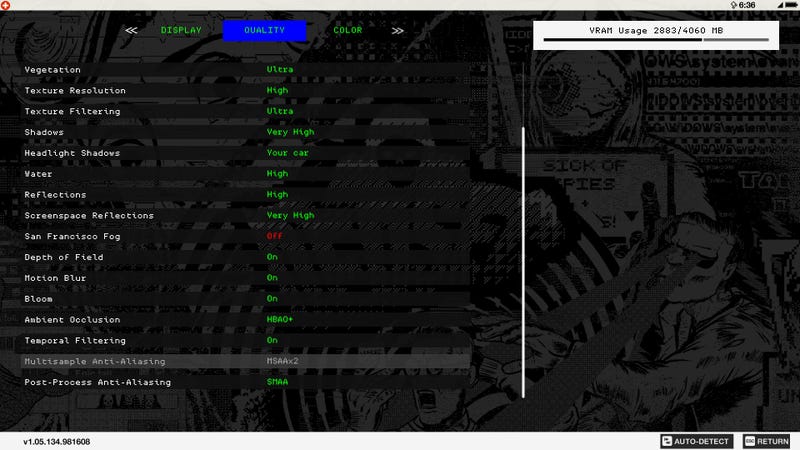The width and height of the screenshot is (800, 450).
Task: Change Screenspace Reflections Very High value
Action: (290, 215)
